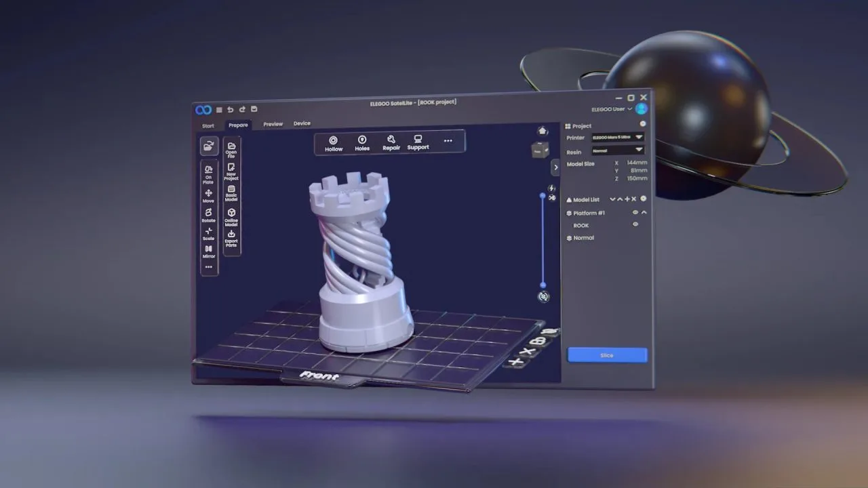Image resolution: width=868 pixels, height=488 pixels.
Task: Select the Mirror tool
Action: coord(208,251)
